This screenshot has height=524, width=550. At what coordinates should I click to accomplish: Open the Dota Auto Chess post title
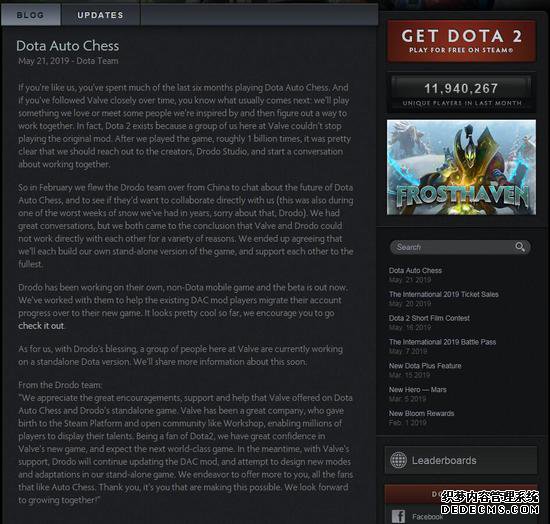(x=68, y=46)
